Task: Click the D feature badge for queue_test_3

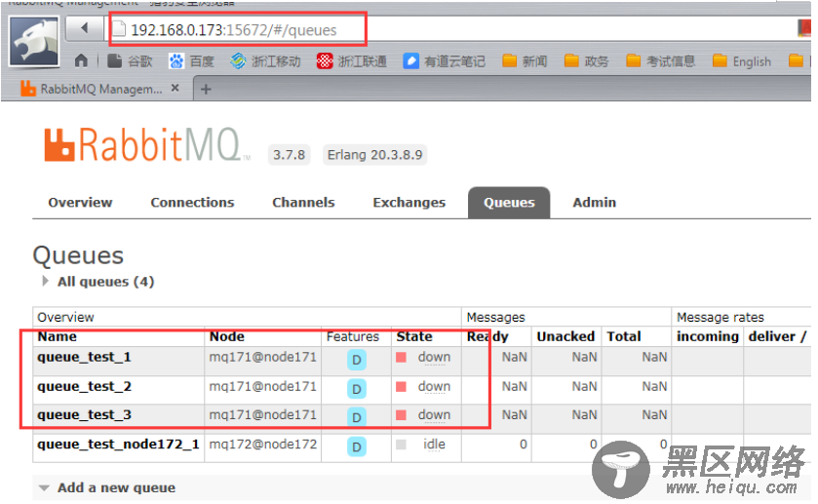Action: pos(356,417)
